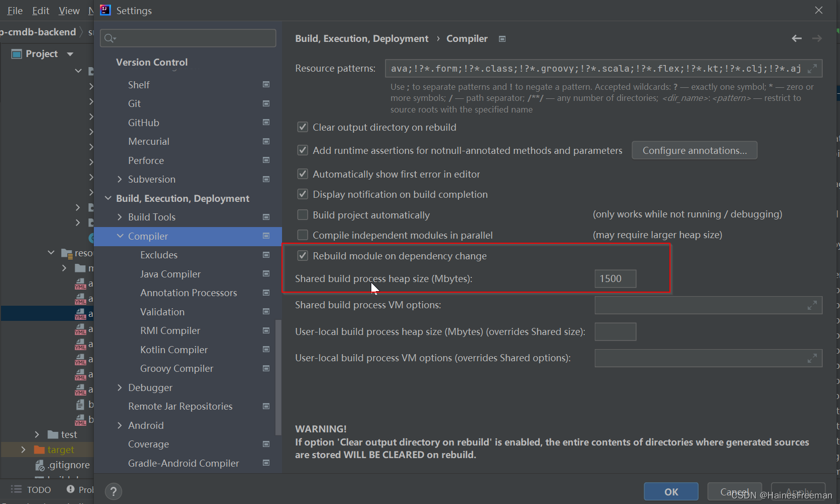
Task: Open the View menu
Action: click(69, 11)
